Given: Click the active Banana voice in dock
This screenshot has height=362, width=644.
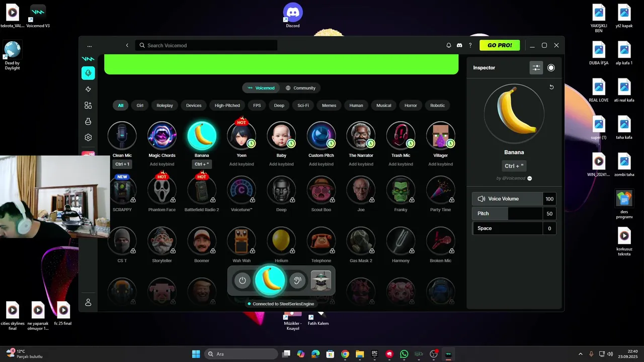Looking at the screenshot, I should pos(270,281).
